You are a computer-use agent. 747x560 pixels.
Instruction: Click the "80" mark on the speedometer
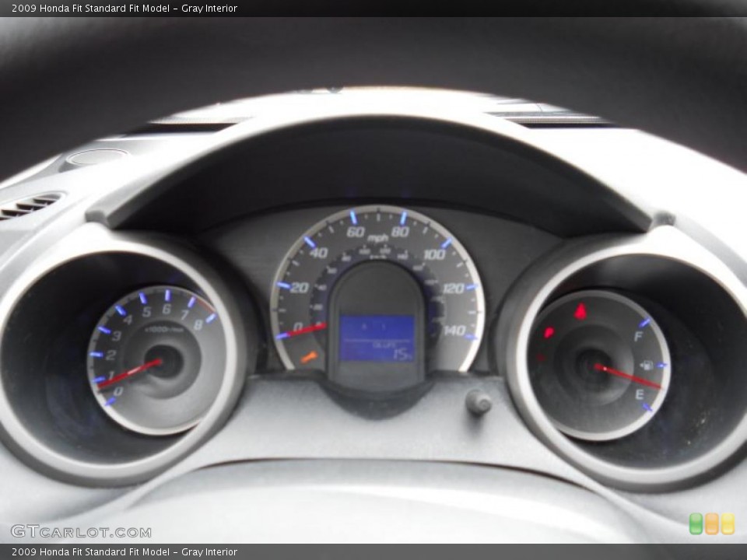[x=400, y=232]
